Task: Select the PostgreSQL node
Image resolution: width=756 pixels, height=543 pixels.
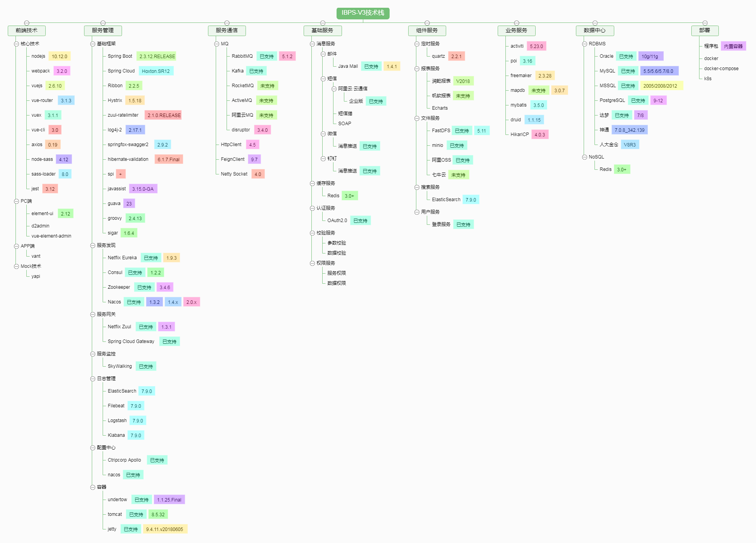Action: pos(612,100)
